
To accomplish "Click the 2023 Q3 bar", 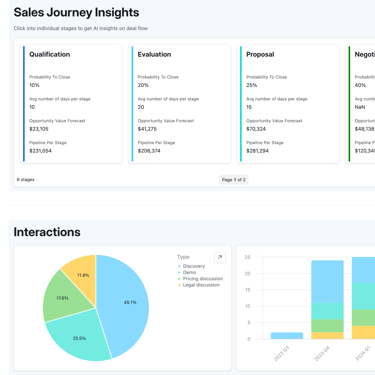I will point(287,336).
